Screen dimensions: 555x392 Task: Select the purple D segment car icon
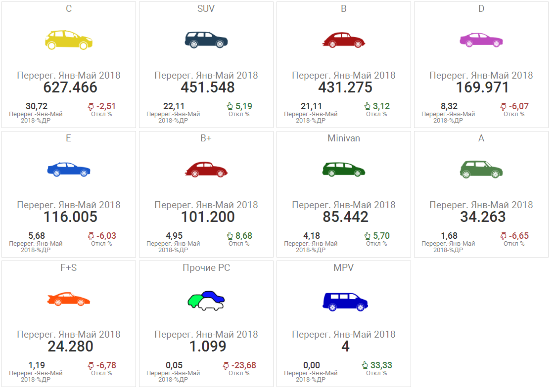coord(481,40)
